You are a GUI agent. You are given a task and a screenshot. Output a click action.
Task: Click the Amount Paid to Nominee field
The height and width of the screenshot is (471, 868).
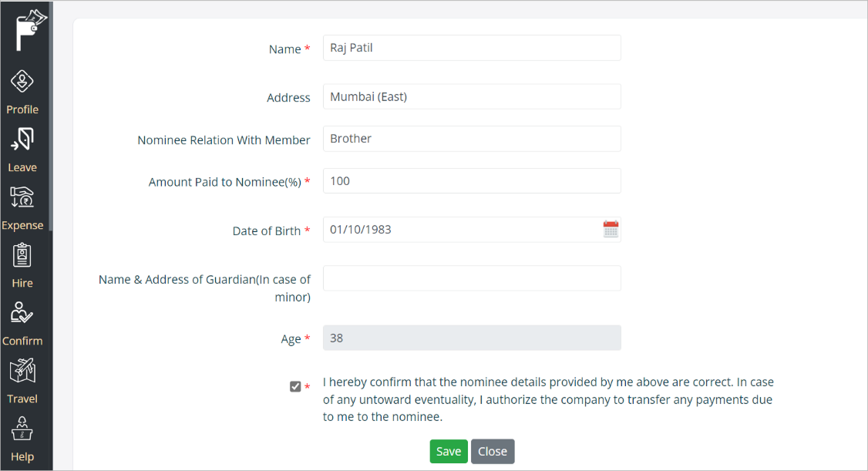[x=472, y=181]
